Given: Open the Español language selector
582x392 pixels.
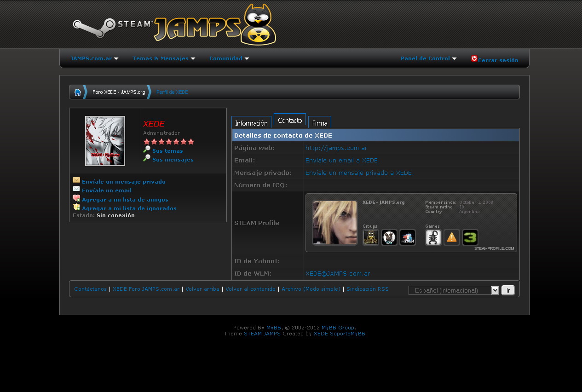Looking at the screenshot, I should point(454,290).
